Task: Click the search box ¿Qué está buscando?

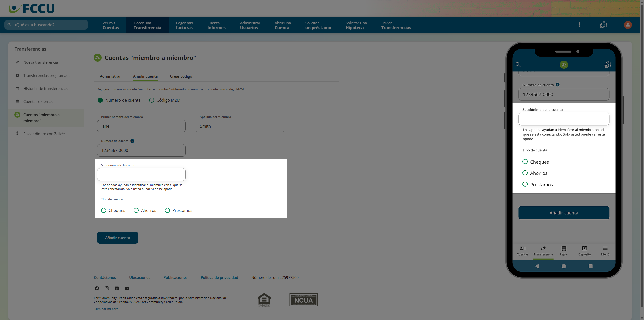Action: [46, 25]
